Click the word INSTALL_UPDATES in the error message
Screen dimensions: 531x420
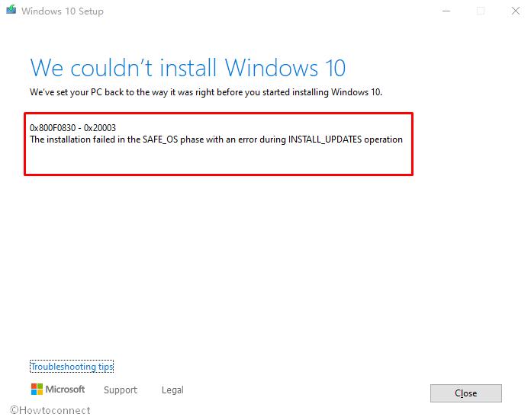tap(325, 139)
